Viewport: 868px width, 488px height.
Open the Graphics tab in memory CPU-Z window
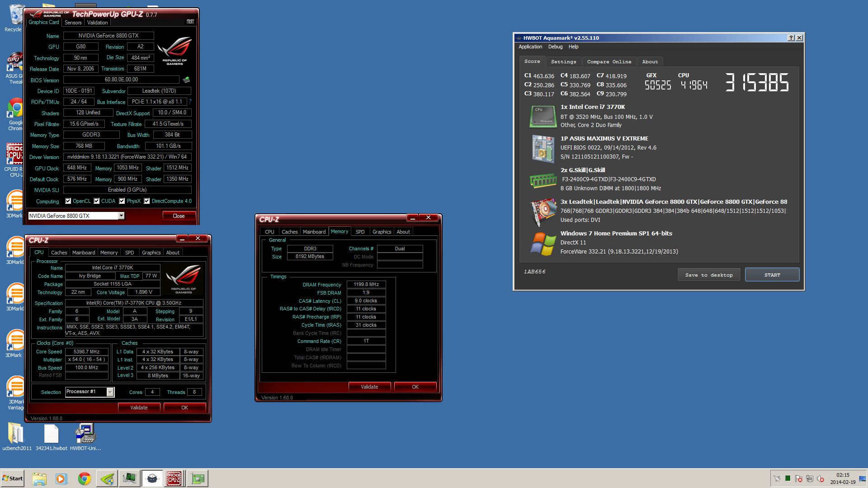click(x=382, y=232)
